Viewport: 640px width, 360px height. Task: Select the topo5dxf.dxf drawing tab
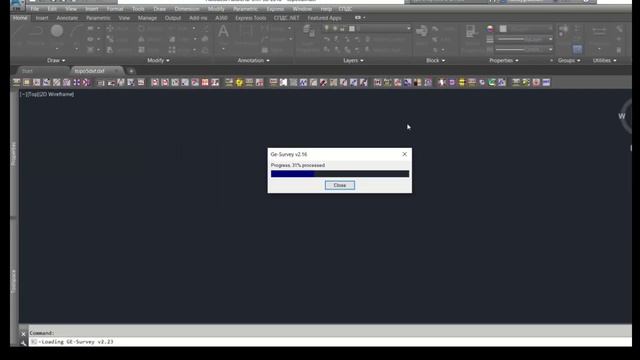(89, 71)
